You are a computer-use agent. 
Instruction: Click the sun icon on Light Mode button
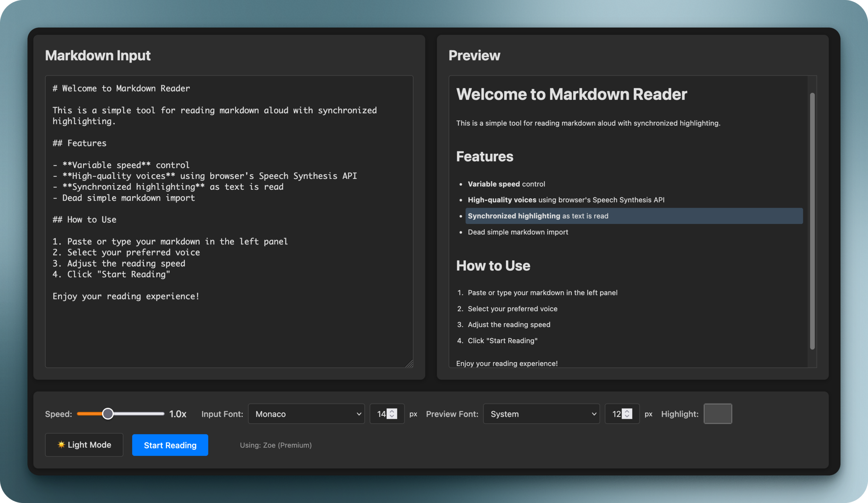(61, 445)
